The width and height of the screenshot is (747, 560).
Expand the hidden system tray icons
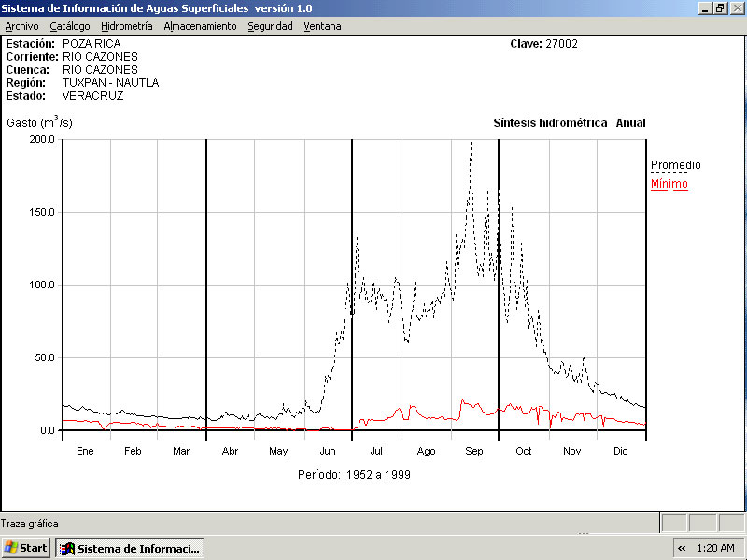click(682, 548)
